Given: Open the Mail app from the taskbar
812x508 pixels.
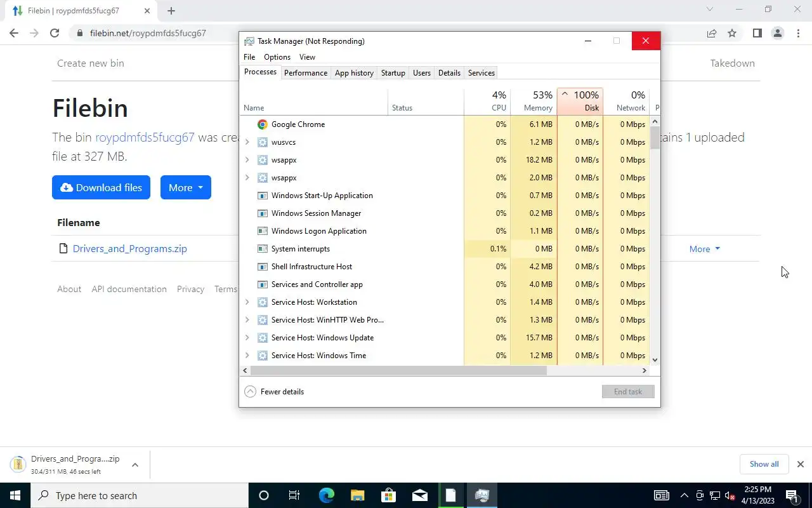Looking at the screenshot, I should [419, 495].
